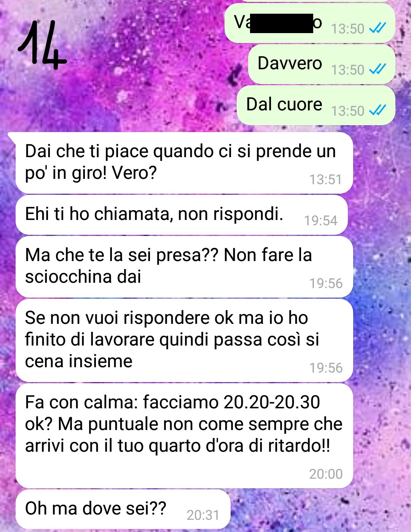Tap the 20:31 timestamp
411x532 pixels.
pos(203,515)
